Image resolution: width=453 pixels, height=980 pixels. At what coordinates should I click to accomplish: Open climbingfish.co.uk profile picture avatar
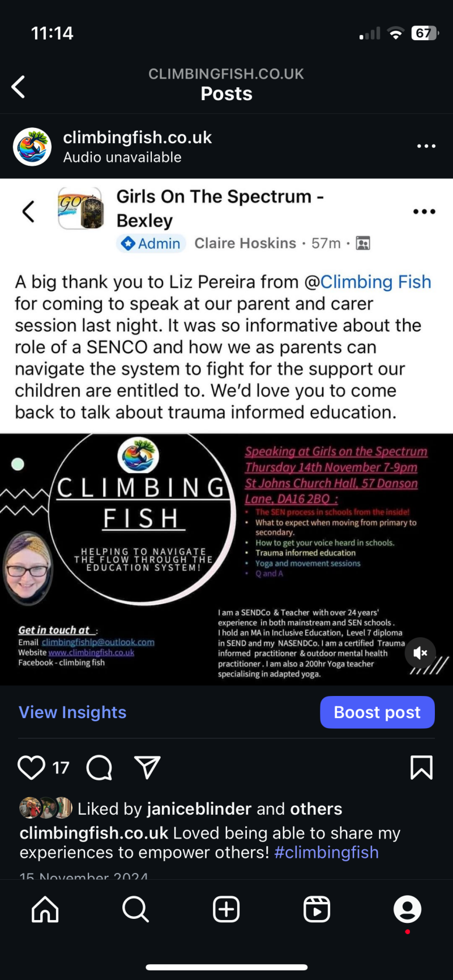pos(32,147)
